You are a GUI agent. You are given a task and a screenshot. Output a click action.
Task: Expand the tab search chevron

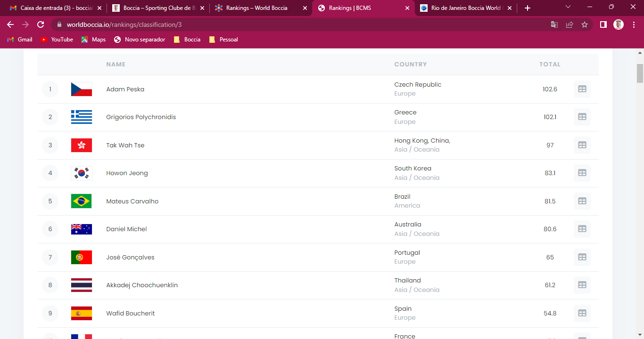tap(568, 7)
